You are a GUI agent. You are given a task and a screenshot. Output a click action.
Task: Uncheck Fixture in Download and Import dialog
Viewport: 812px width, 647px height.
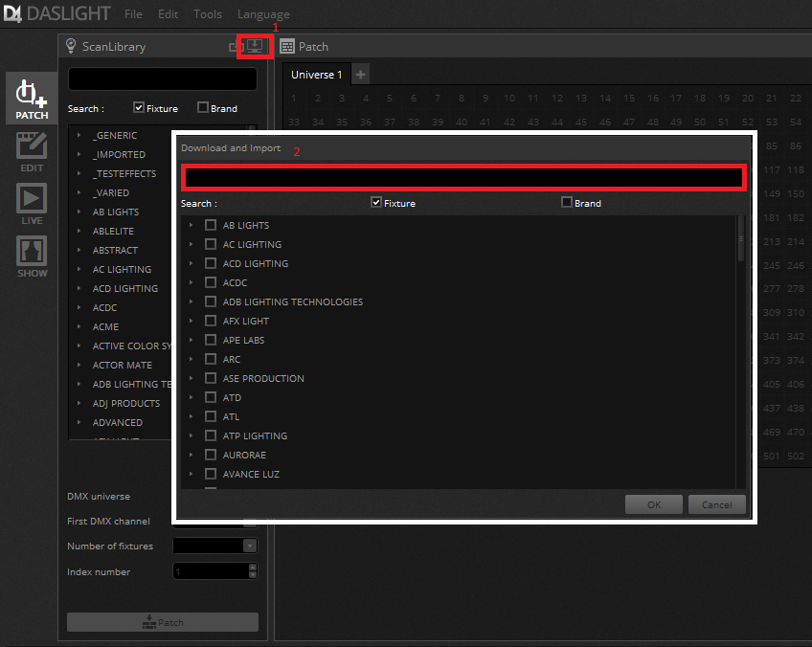[376, 202]
